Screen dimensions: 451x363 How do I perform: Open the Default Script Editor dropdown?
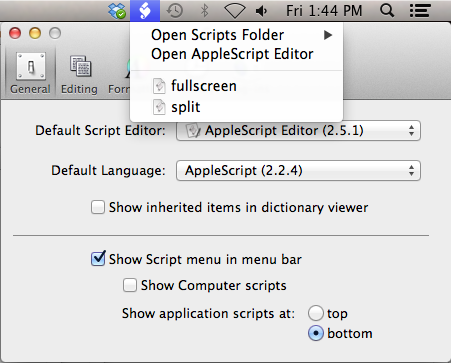click(298, 130)
